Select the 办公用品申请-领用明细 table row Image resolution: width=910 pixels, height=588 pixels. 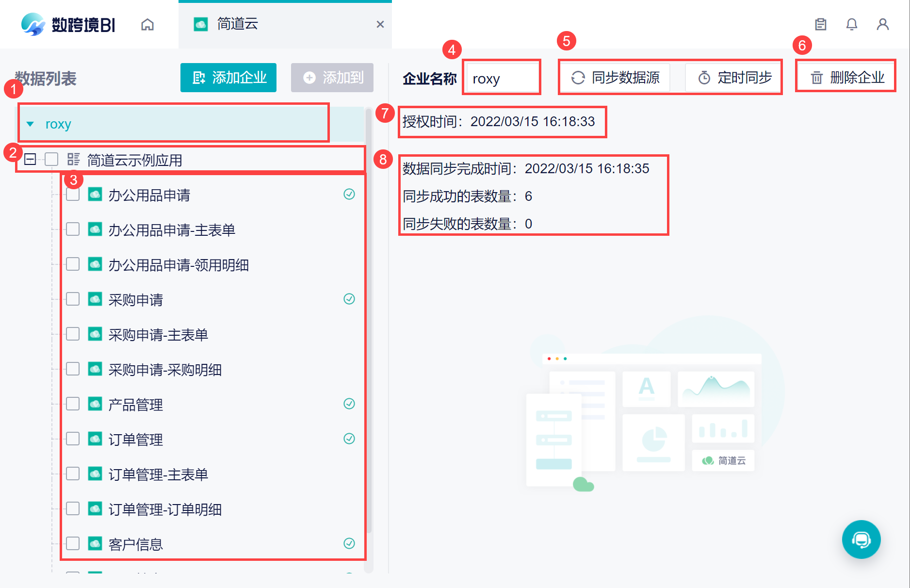pos(213,264)
